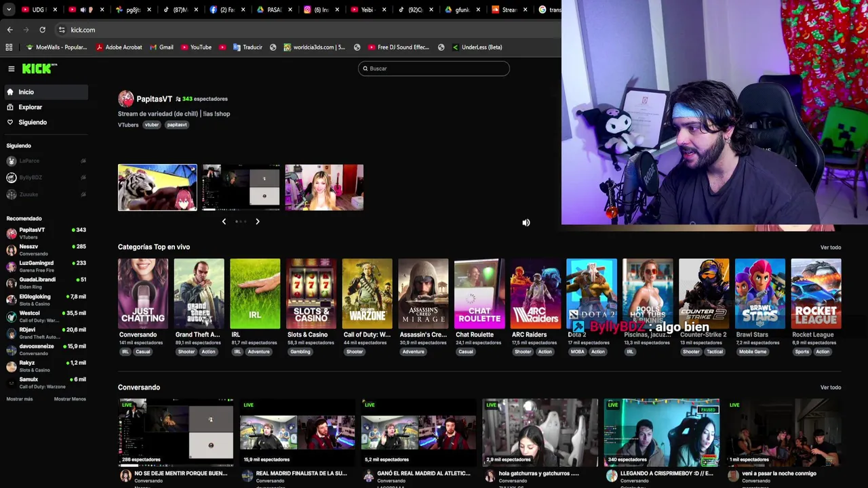The height and width of the screenshot is (488, 868).
Task: Click the Gambling tag under Slots & Casino
Action: (300, 352)
